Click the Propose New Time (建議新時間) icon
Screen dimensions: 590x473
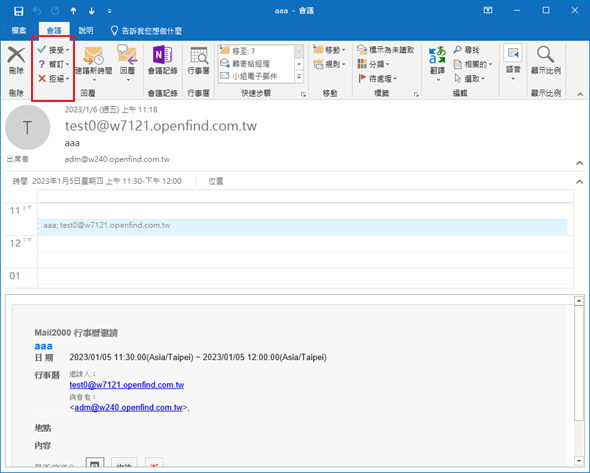tap(93, 56)
